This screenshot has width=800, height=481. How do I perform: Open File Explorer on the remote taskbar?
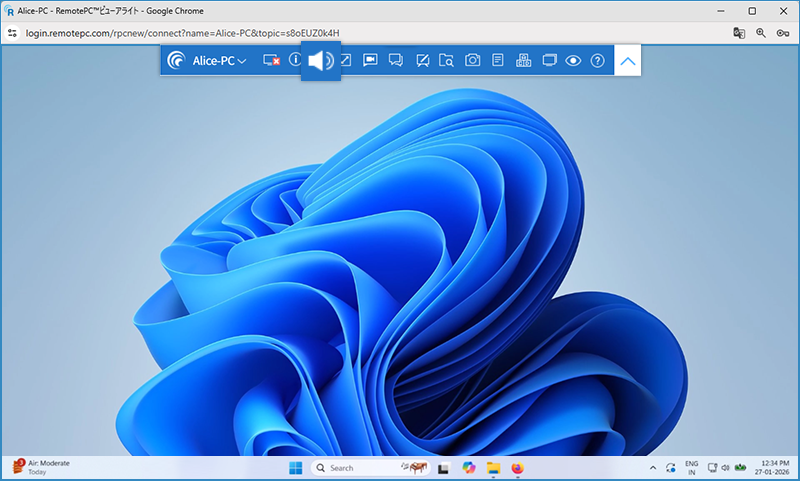coord(493,468)
